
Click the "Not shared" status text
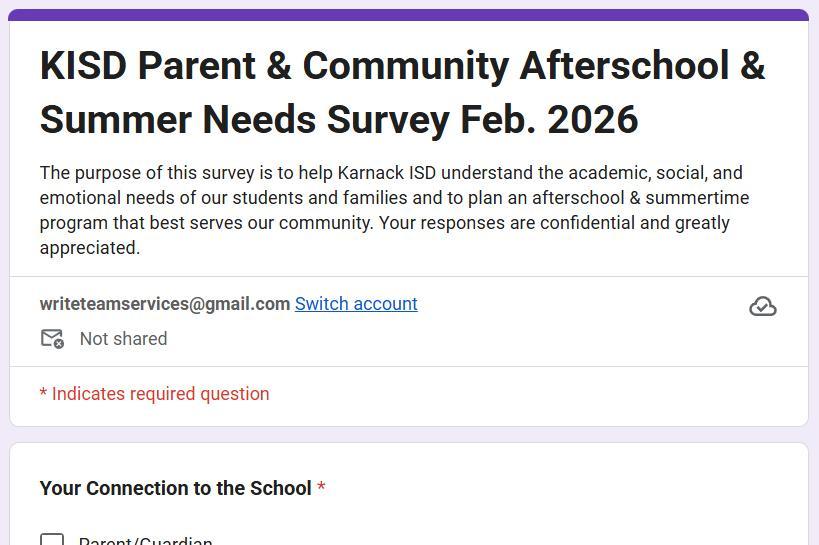coord(123,339)
